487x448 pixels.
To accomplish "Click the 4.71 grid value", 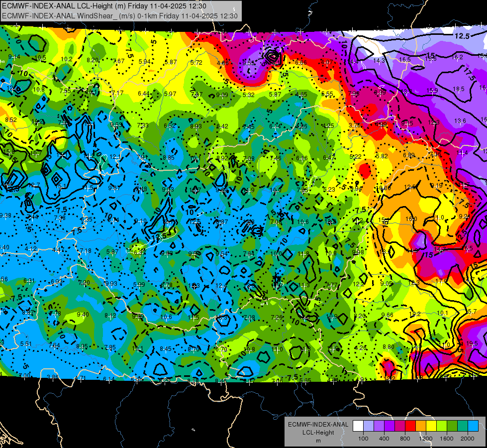I will tap(80, 378).
